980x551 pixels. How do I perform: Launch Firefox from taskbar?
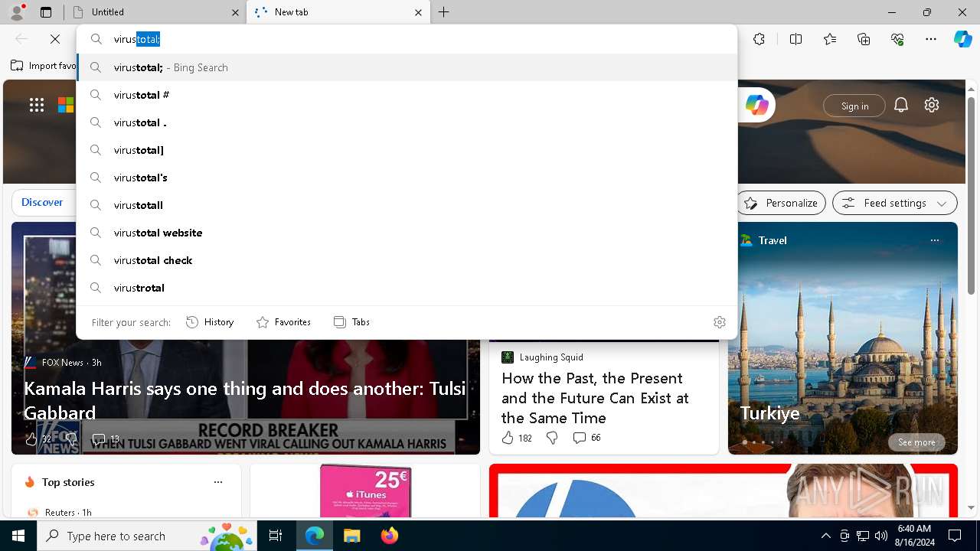click(389, 536)
